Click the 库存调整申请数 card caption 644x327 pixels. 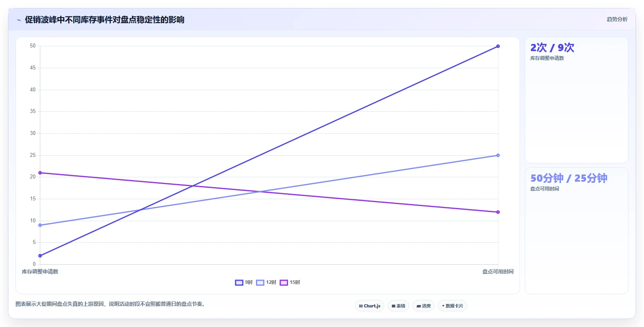(x=547, y=58)
